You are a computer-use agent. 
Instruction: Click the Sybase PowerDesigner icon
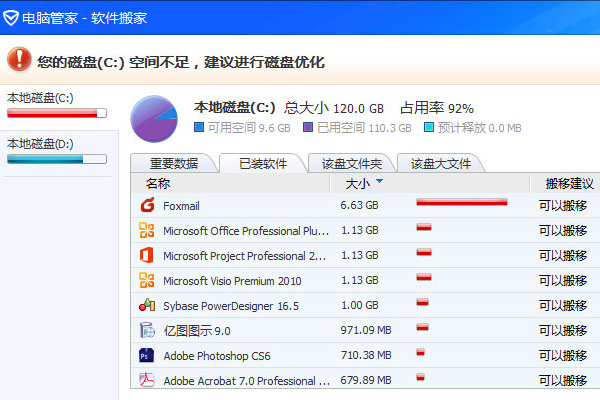coord(147,305)
